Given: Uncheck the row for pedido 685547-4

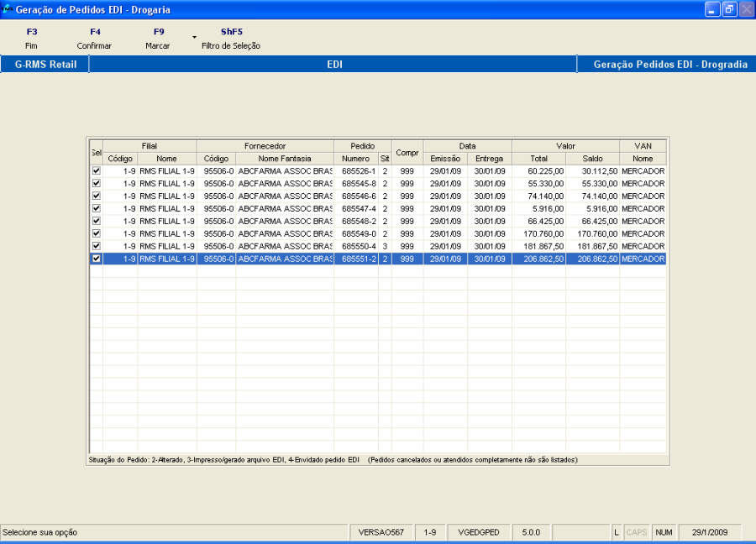Looking at the screenshot, I should (x=97, y=208).
